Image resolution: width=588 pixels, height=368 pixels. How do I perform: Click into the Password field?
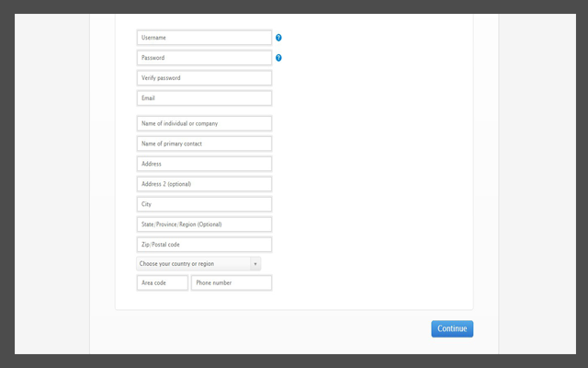204,58
